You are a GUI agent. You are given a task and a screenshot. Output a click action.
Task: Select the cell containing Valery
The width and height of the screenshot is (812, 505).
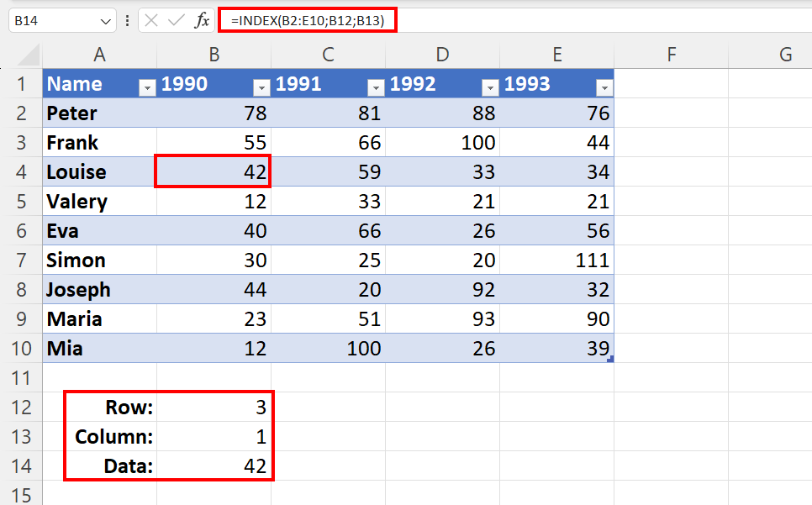click(x=99, y=202)
